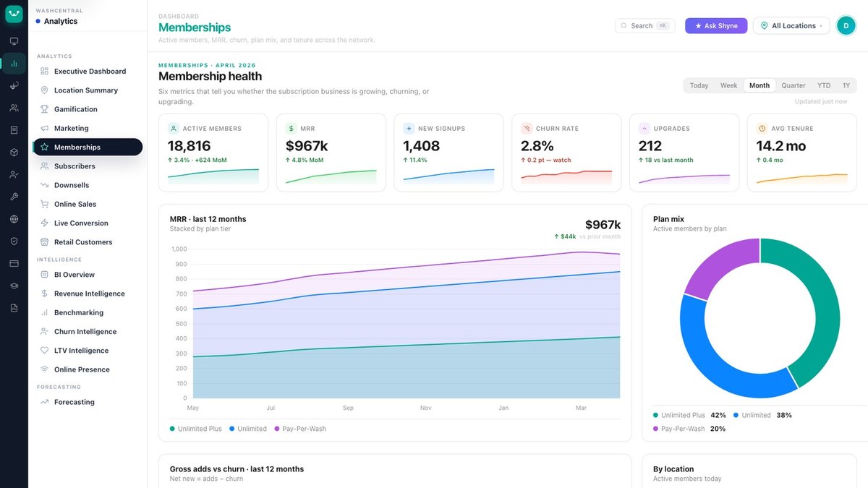
Task: Open Executive Dashboard in the sidebar
Action: (x=88, y=72)
